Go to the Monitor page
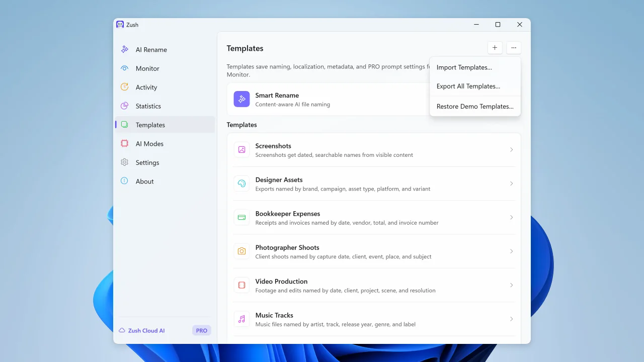This screenshot has height=362, width=644. (x=165, y=68)
